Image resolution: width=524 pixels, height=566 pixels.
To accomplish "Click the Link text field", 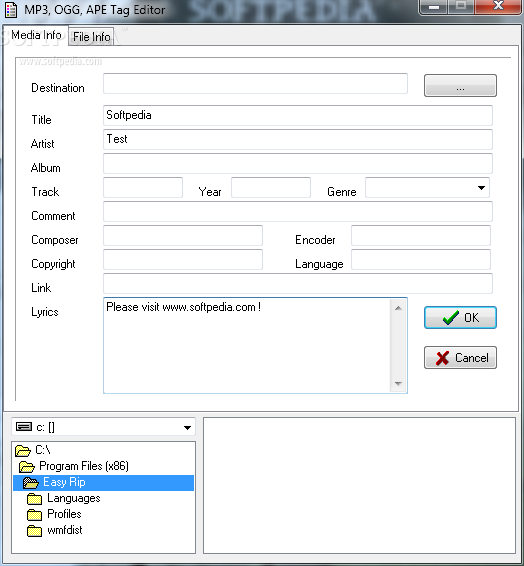I will pos(298,283).
